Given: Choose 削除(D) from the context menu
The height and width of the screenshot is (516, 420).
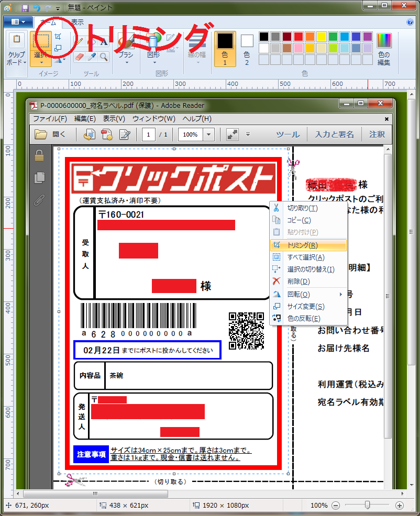Looking at the screenshot, I should point(308,282).
